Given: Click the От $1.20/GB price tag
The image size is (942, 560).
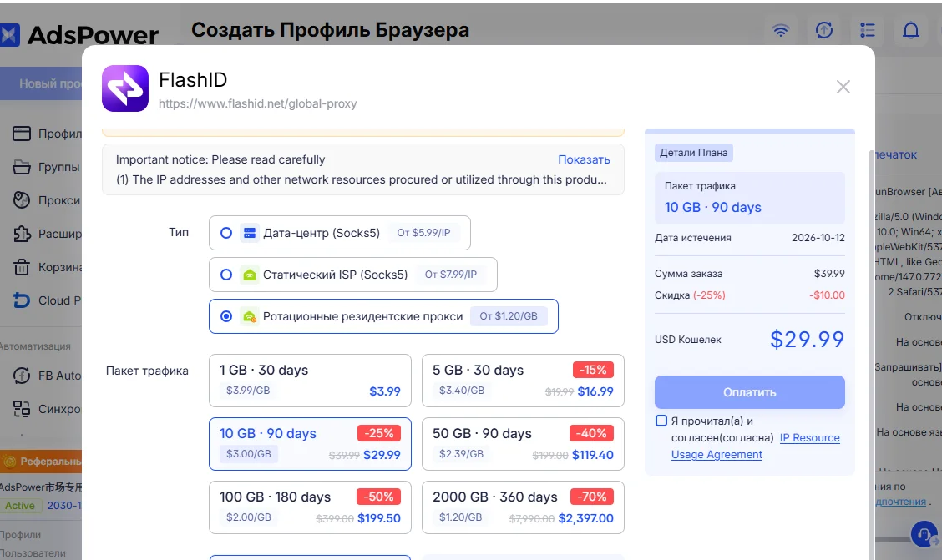Looking at the screenshot, I should coord(509,316).
